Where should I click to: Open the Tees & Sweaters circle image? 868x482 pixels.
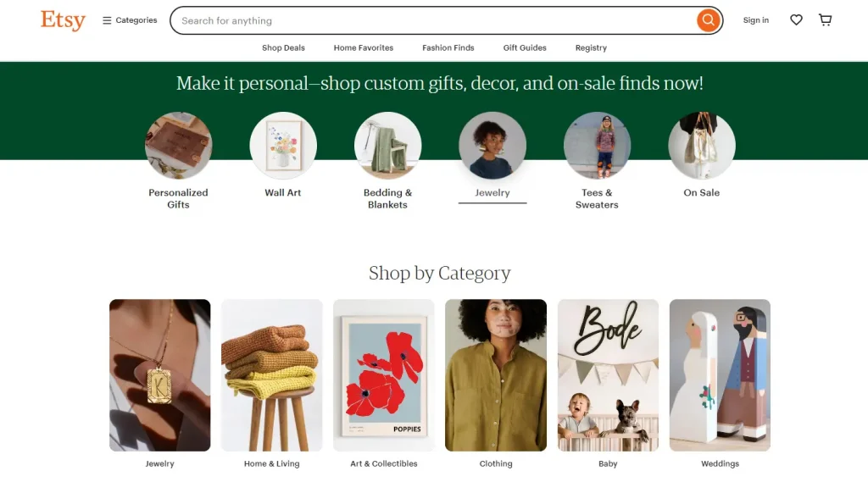(597, 146)
